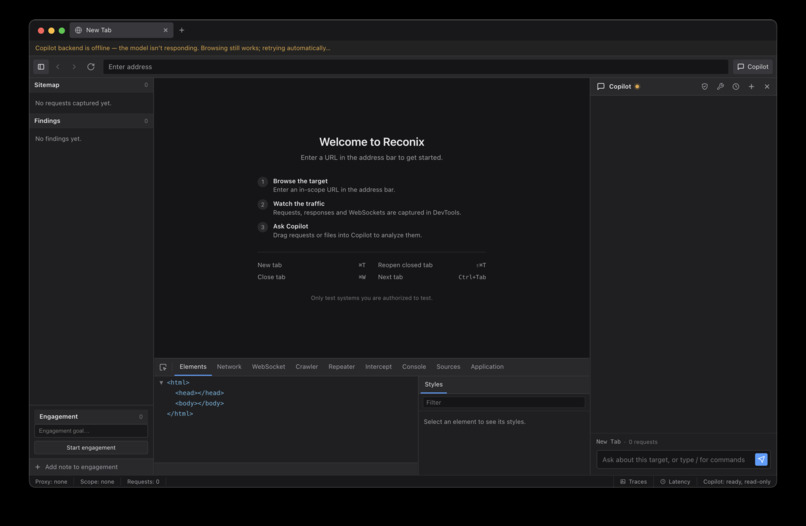
Task: Open the WebSocket tab
Action: pos(268,367)
